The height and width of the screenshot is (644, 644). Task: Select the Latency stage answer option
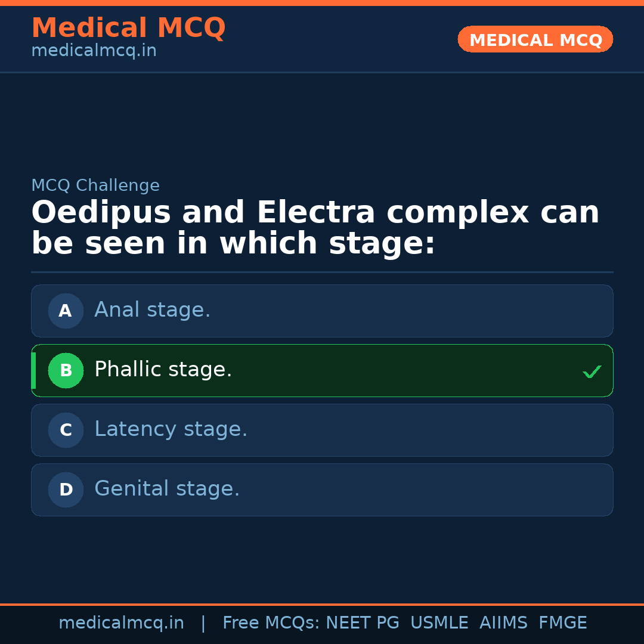click(x=322, y=430)
